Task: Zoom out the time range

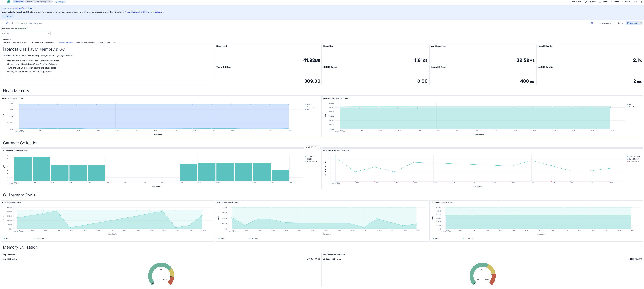Action: 618,23
